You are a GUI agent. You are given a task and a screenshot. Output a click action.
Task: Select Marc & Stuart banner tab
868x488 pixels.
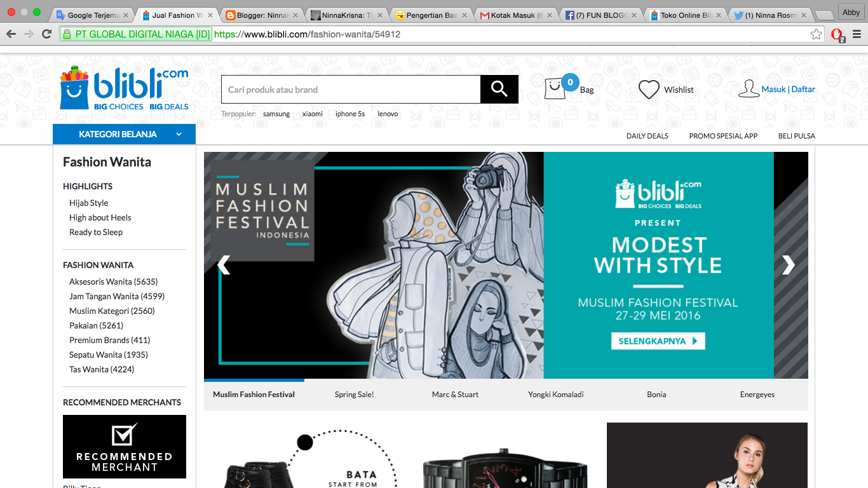[455, 395]
